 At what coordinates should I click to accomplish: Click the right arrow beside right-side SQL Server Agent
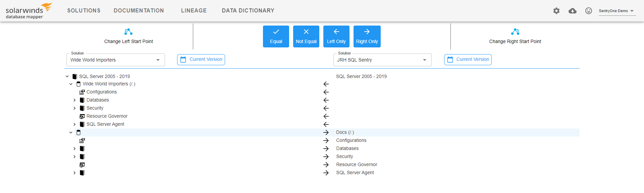click(326, 173)
